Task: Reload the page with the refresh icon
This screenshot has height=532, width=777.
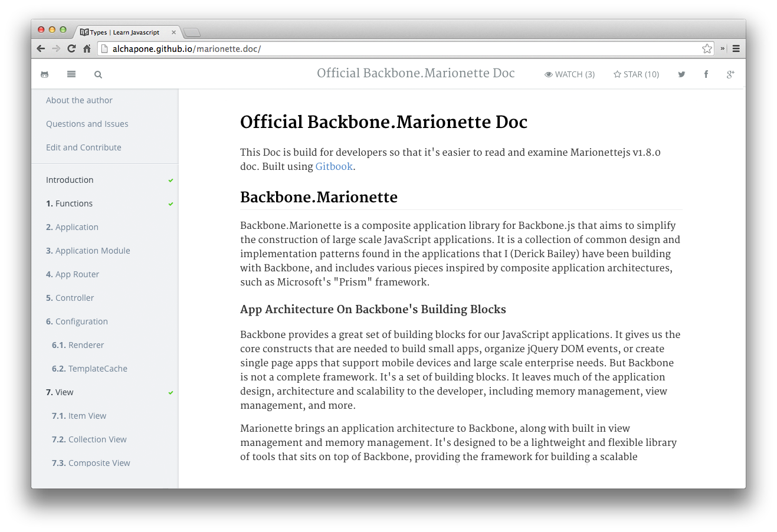Action: [71, 48]
